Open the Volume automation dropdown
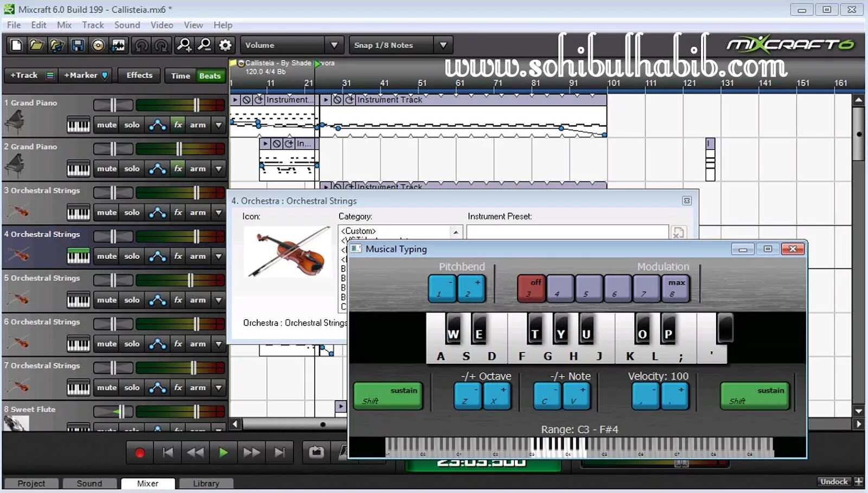 pos(334,45)
